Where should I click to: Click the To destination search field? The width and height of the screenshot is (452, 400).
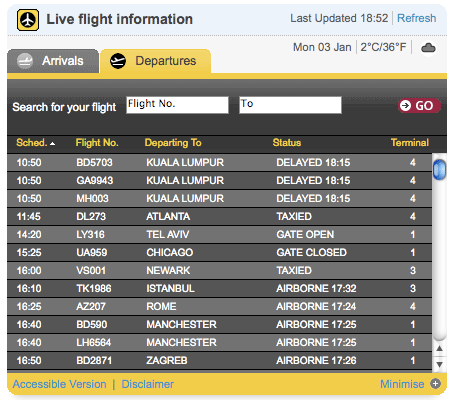point(290,105)
